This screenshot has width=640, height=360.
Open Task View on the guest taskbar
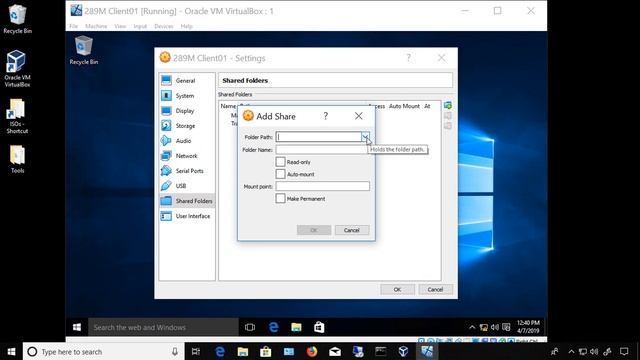click(250, 327)
